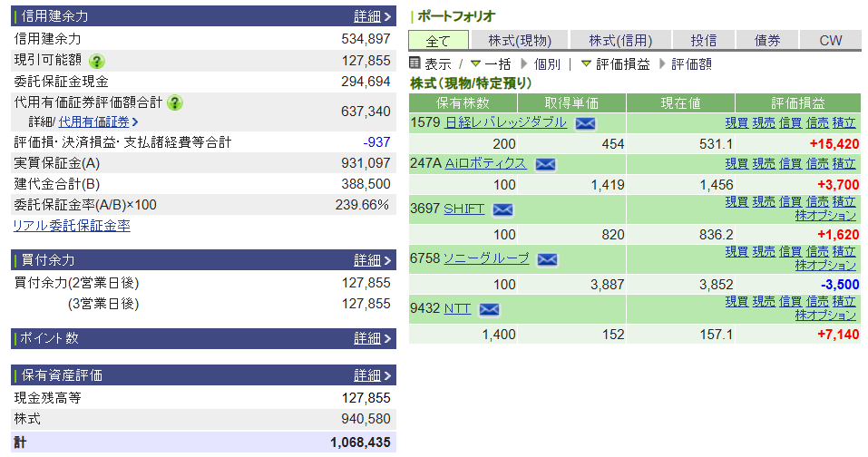Click the mail icon next to NTT
Screen dimensions: 868x457
pyautogui.click(x=489, y=309)
